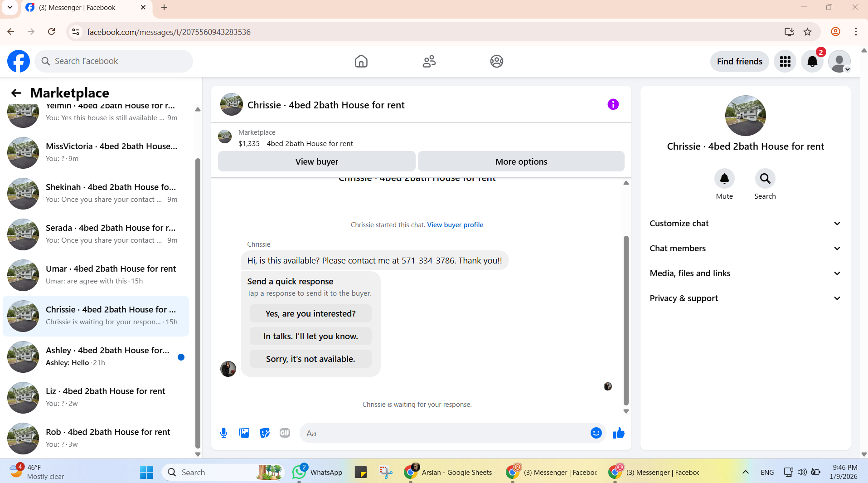Open Shekinah conversation
Image resolution: width=868 pixels, height=483 pixels.
tap(96, 194)
